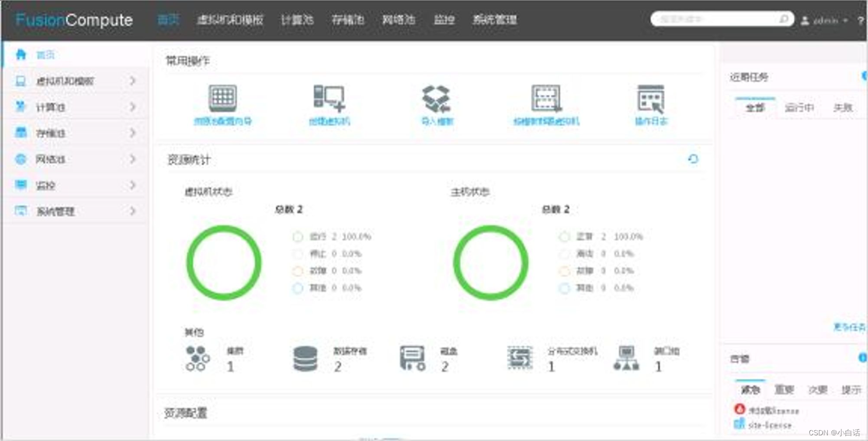Click the magnifier icon in the search box
This screenshot has height=441, width=868.
[784, 19]
